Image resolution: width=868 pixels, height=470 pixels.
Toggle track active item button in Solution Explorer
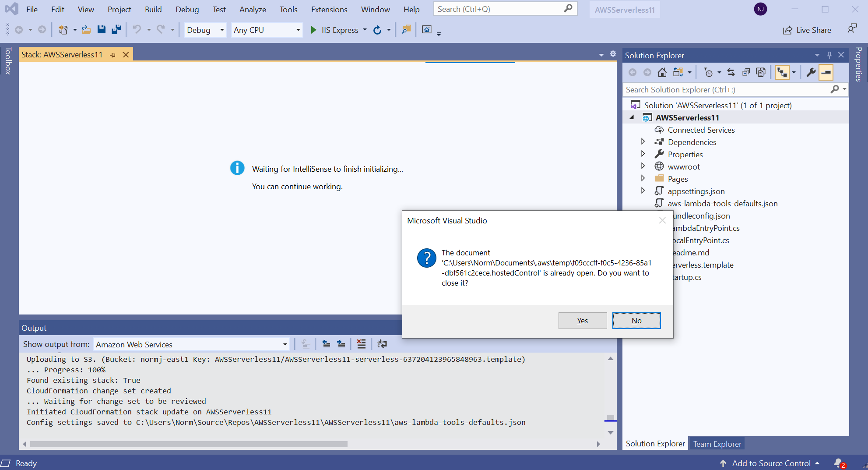(x=782, y=72)
